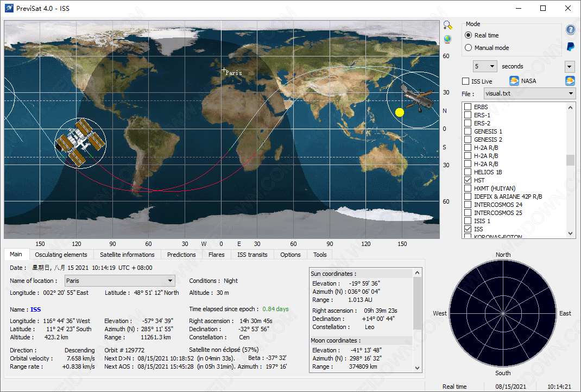Click the Leo constellation value
581x392 pixels.
[x=369, y=327]
